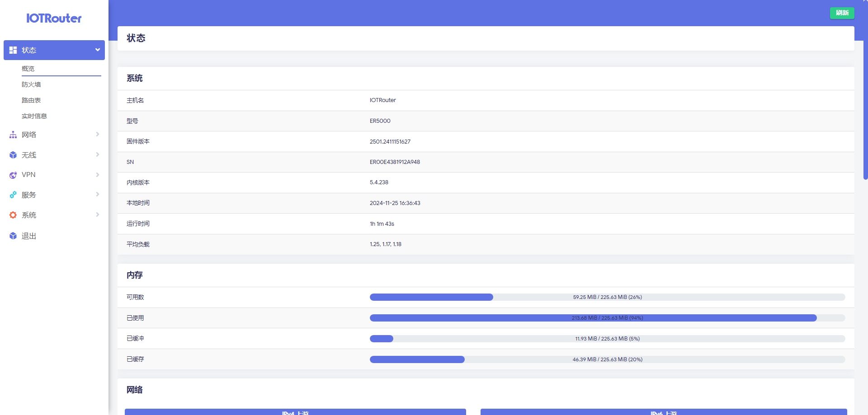Click the IOTRouter logo

coord(54,19)
